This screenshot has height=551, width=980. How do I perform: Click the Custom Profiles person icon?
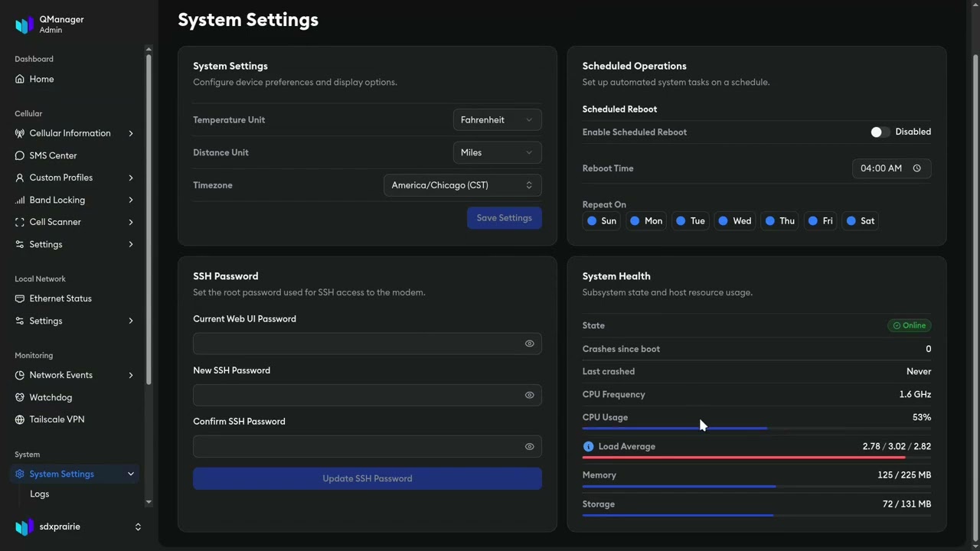[x=20, y=178]
